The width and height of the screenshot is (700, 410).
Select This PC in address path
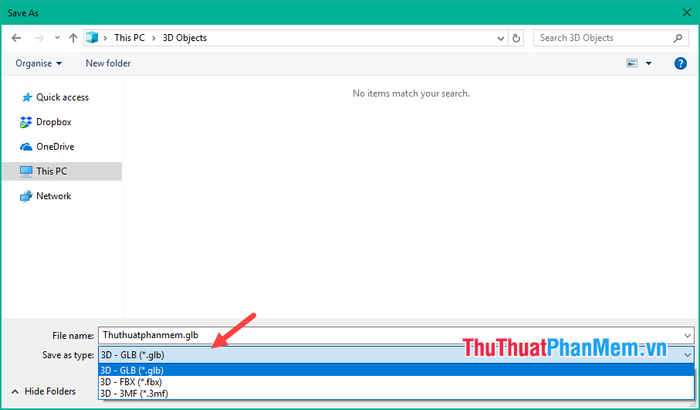[x=129, y=38]
